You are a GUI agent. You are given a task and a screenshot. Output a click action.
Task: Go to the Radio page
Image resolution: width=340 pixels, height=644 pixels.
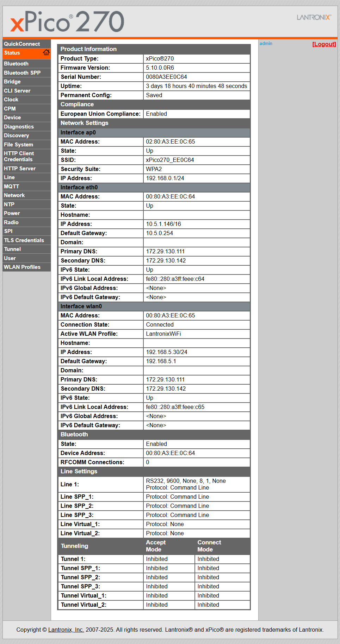click(x=27, y=222)
